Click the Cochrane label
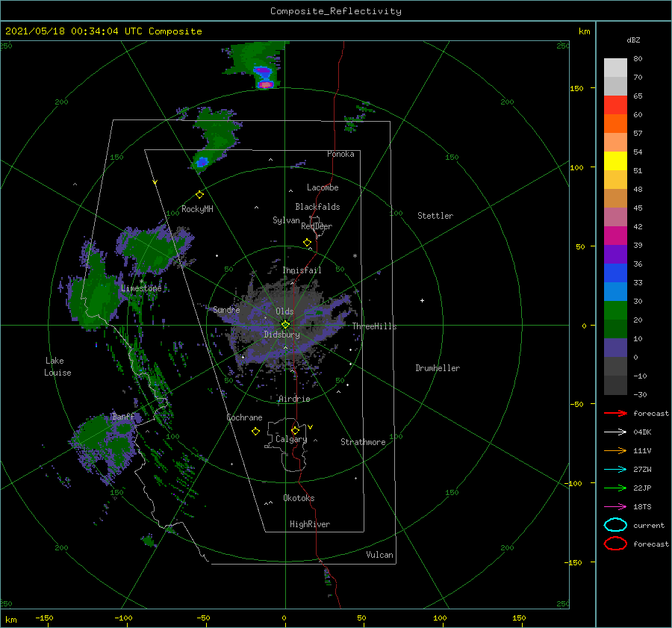The width and height of the screenshot is (672, 628). click(244, 417)
